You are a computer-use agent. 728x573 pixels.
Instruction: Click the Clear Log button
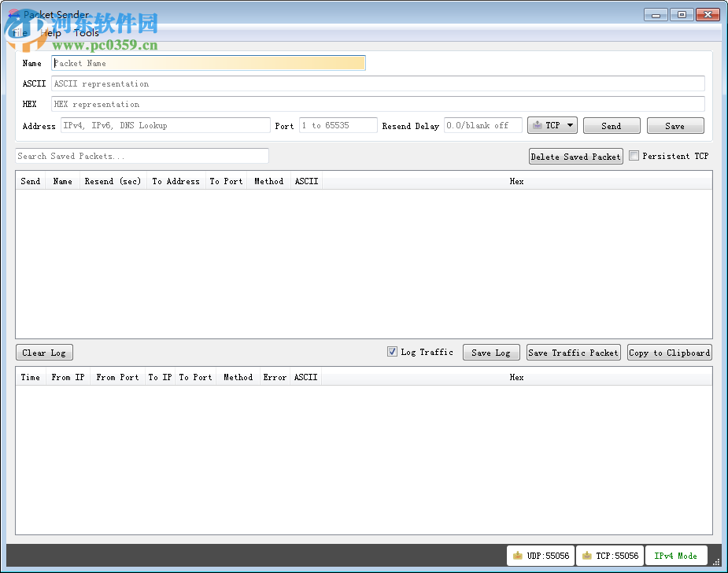click(44, 353)
